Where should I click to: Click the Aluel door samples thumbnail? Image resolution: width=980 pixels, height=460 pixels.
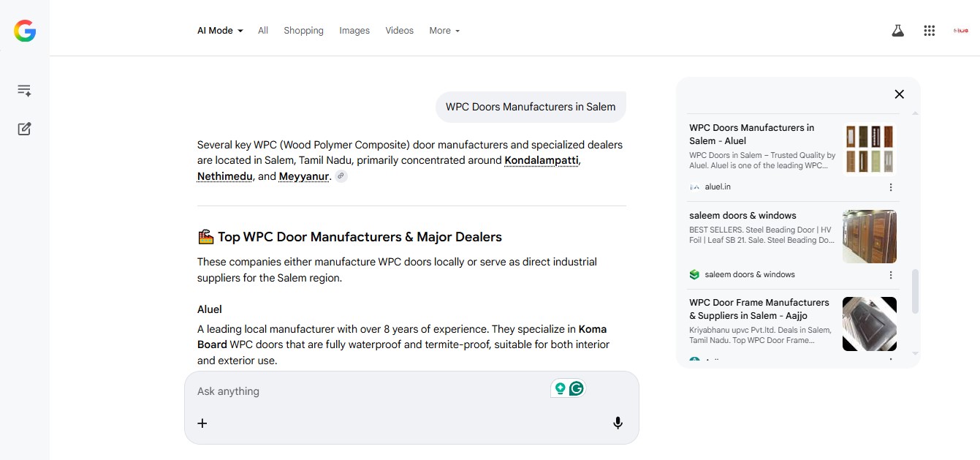coord(870,149)
